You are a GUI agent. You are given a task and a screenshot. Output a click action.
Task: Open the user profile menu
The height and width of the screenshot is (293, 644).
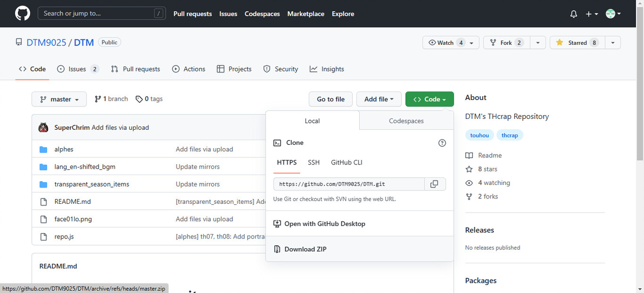coord(613,14)
